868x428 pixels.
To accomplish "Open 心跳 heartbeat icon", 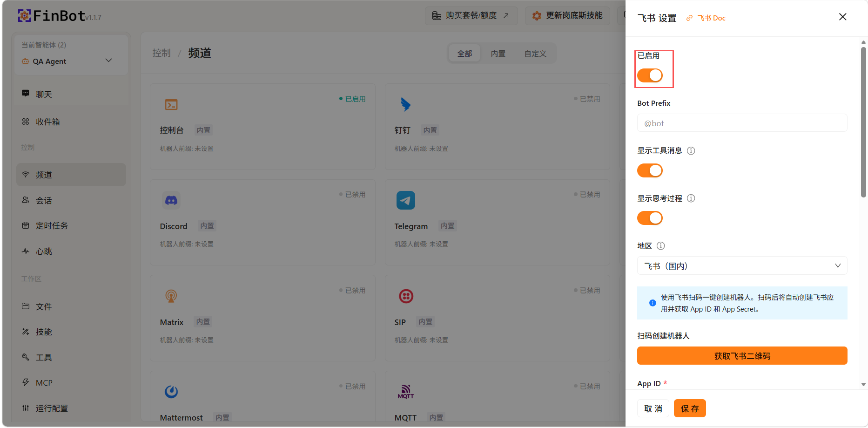I will tap(26, 251).
